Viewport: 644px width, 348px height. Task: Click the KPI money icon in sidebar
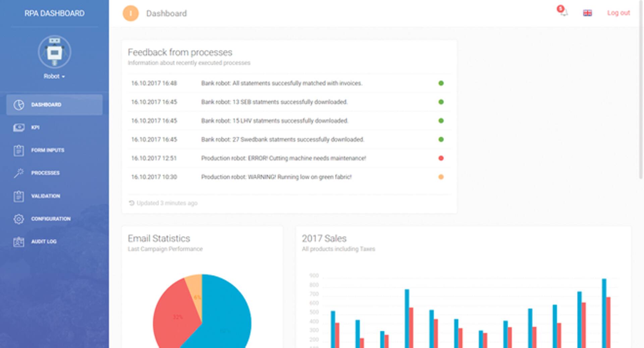19,128
